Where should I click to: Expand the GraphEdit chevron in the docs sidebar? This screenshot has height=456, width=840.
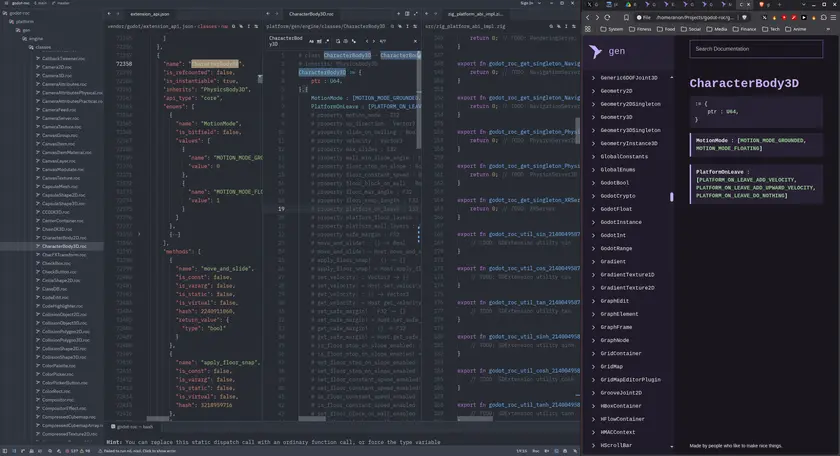593,301
